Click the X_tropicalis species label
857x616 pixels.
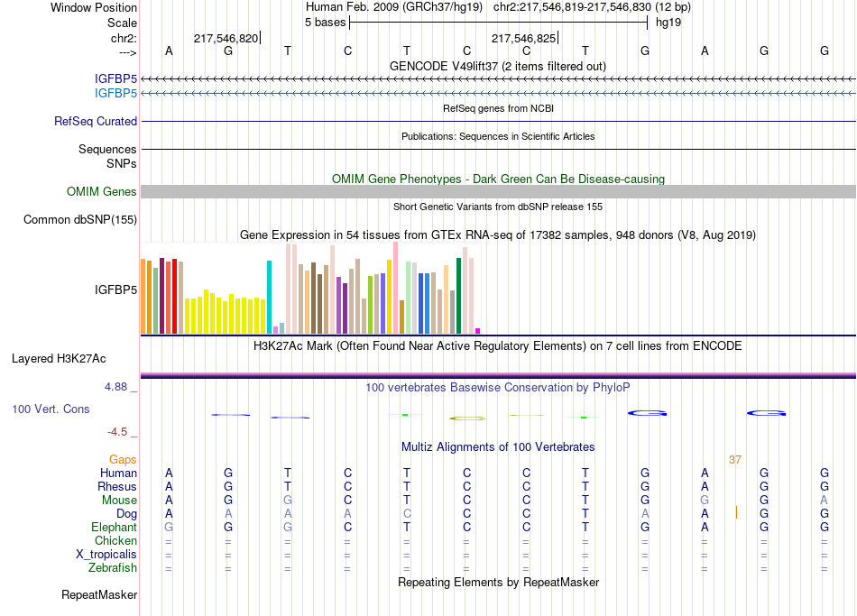click(x=106, y=555)
